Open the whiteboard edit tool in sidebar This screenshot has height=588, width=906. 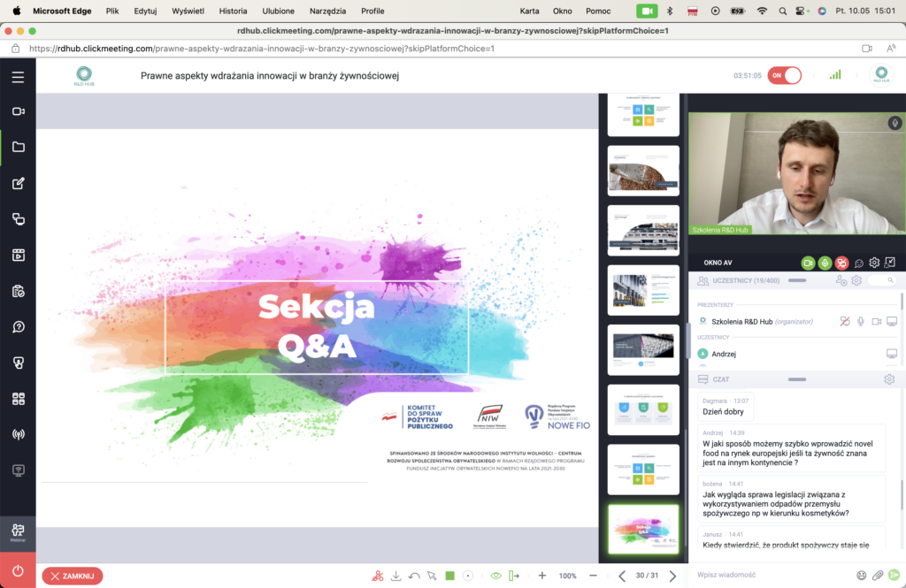click(18, 183)
